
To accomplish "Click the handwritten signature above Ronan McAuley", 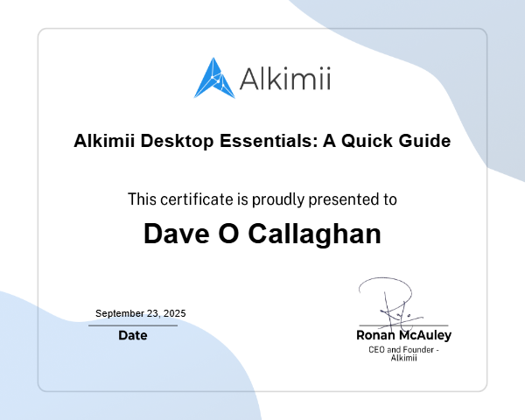I will [391, 303].
